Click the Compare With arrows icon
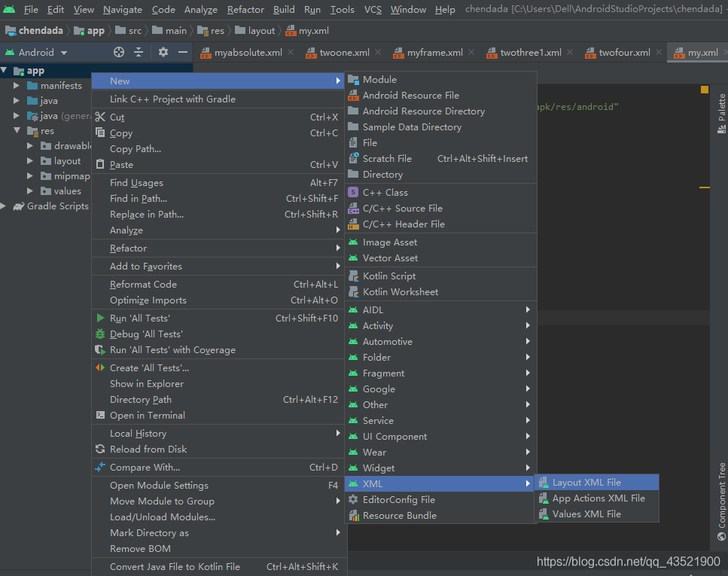 tap(100, 468)
